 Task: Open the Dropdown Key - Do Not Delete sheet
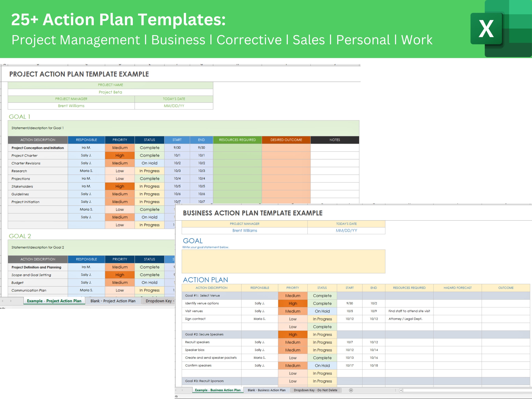click(x=316, y=390)
